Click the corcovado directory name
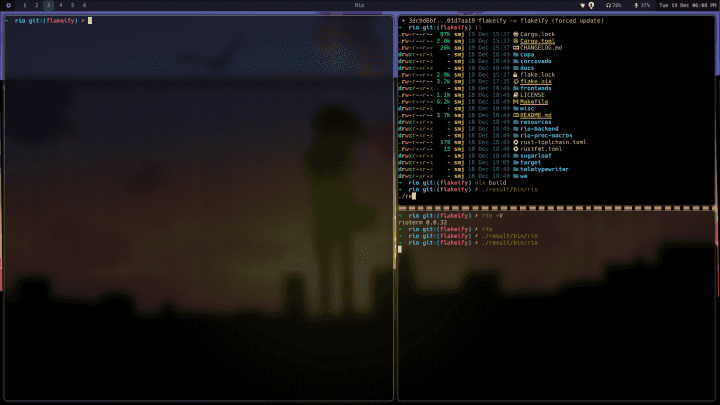This screenshot has width=720, height=405. pyautogui.click(x=535, y=61)
